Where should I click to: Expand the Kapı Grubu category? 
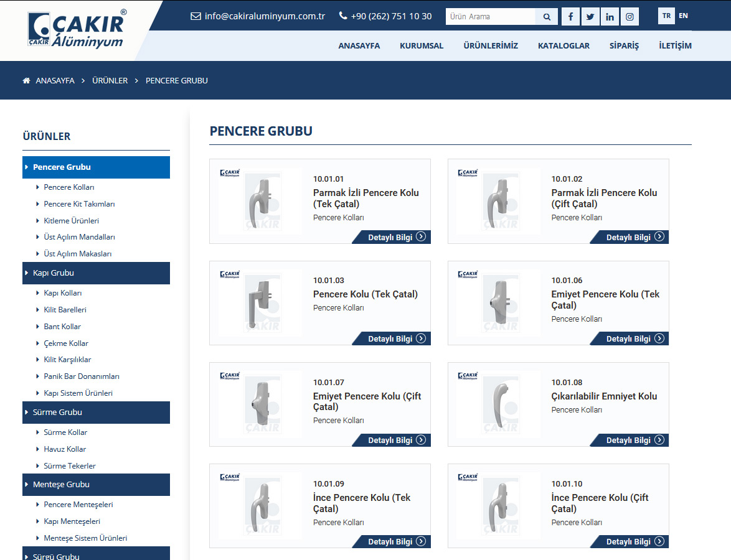tap(96, 273)
